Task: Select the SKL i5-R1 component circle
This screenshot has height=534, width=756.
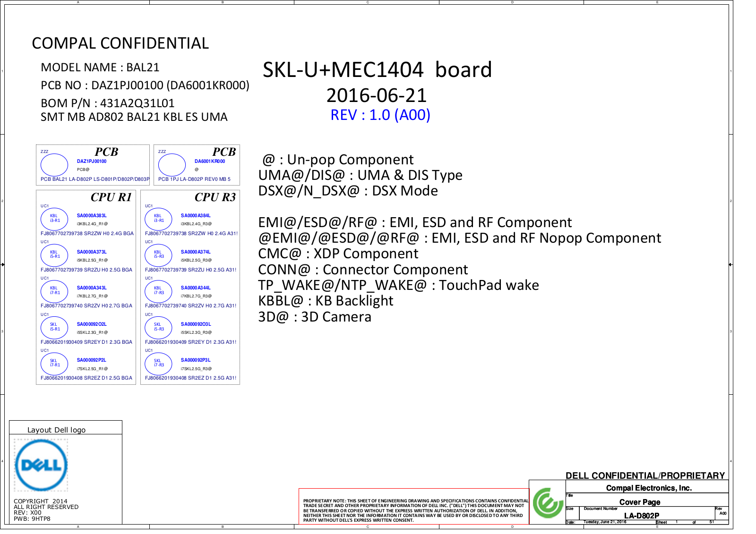Action: point(54,327)
